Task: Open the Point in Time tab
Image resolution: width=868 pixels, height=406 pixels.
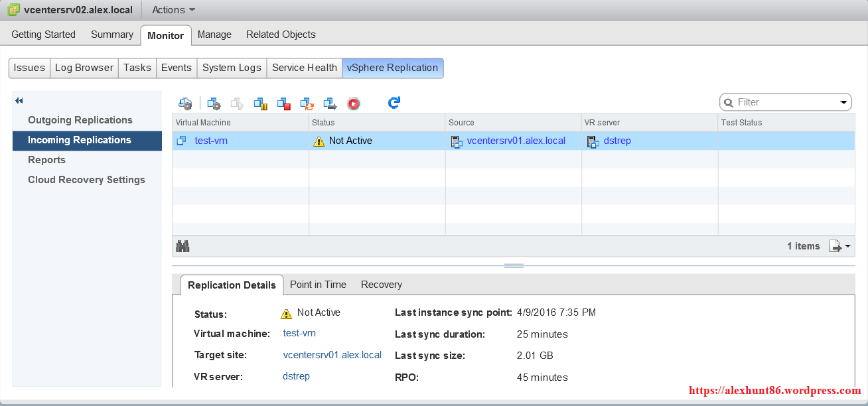Action: 318,285
